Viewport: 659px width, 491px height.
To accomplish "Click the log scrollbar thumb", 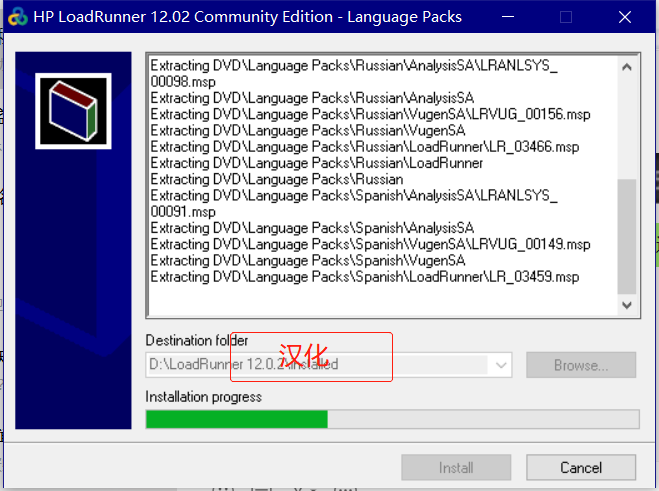I will click(x=627, y=237).
